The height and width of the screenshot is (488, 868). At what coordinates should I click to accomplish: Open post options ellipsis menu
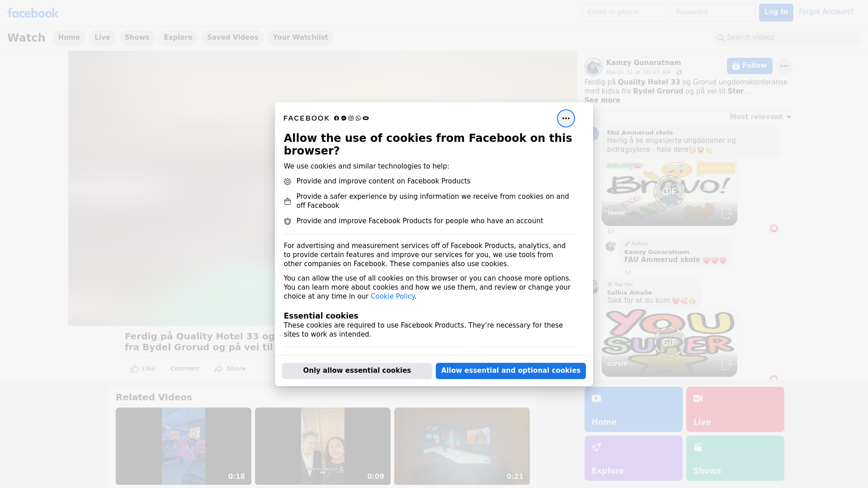pyautogui.click(x=784, y=66)
